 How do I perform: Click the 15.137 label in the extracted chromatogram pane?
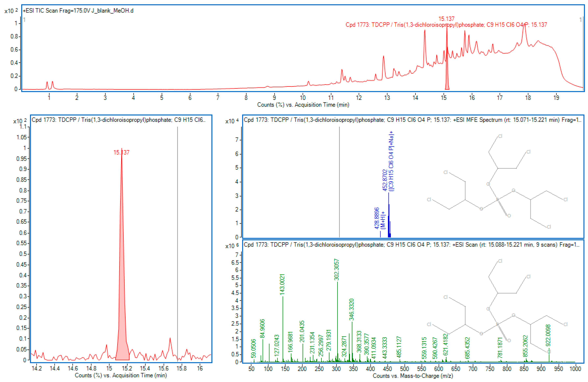point(121,153)
